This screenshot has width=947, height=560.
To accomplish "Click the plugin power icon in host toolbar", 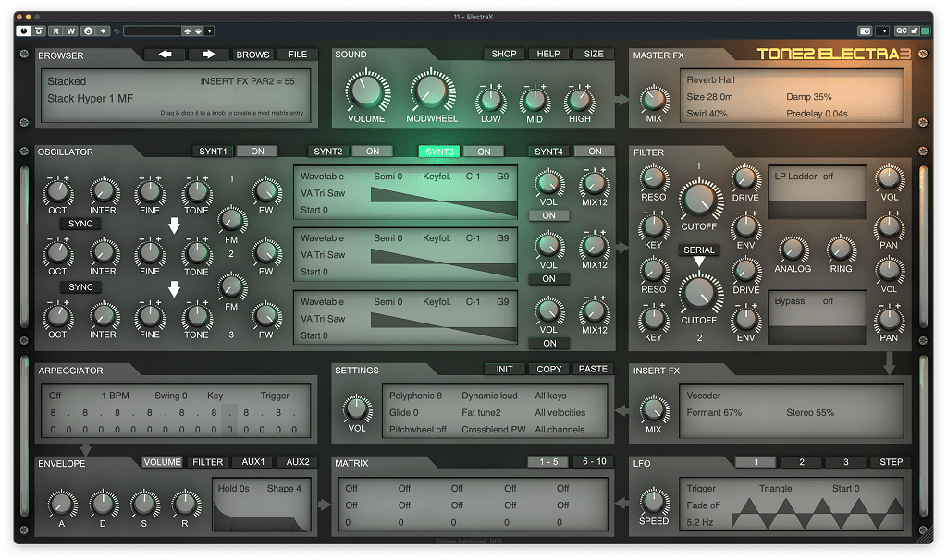I will (x=23, y=30).
